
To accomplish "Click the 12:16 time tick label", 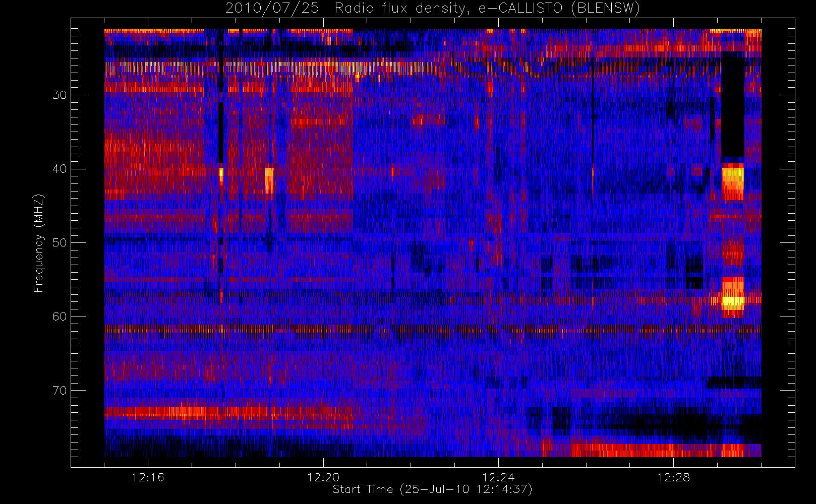I will (148, 477).
